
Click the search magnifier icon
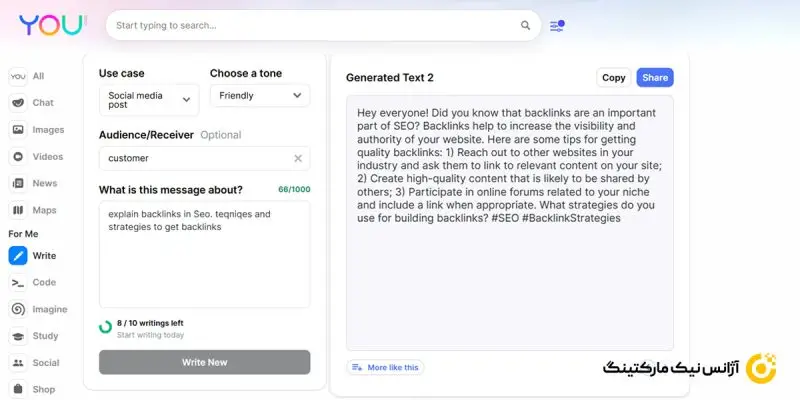coord(526,25)
